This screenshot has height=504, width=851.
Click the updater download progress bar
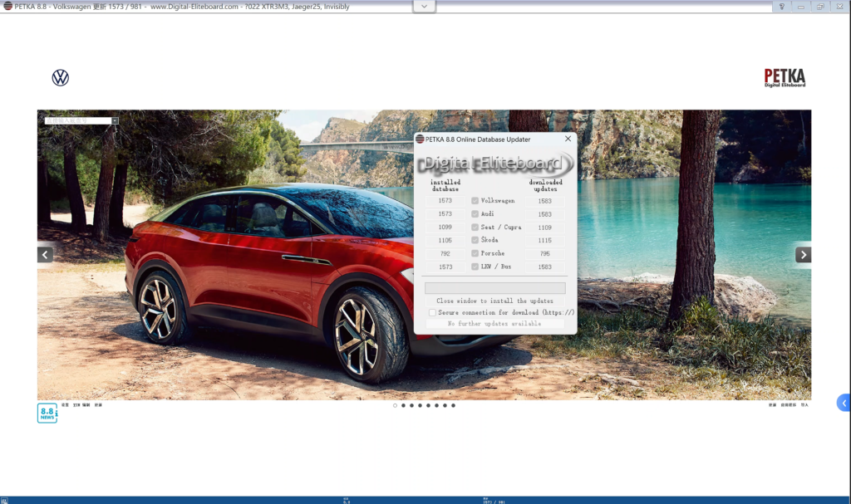pyautogui.click(x=495, y=288)
